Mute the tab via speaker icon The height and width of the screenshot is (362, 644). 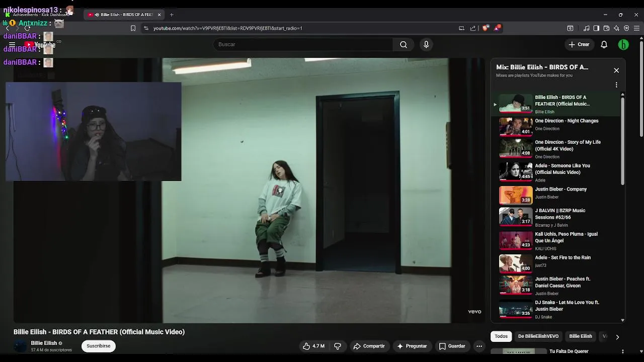click(97, 15)
